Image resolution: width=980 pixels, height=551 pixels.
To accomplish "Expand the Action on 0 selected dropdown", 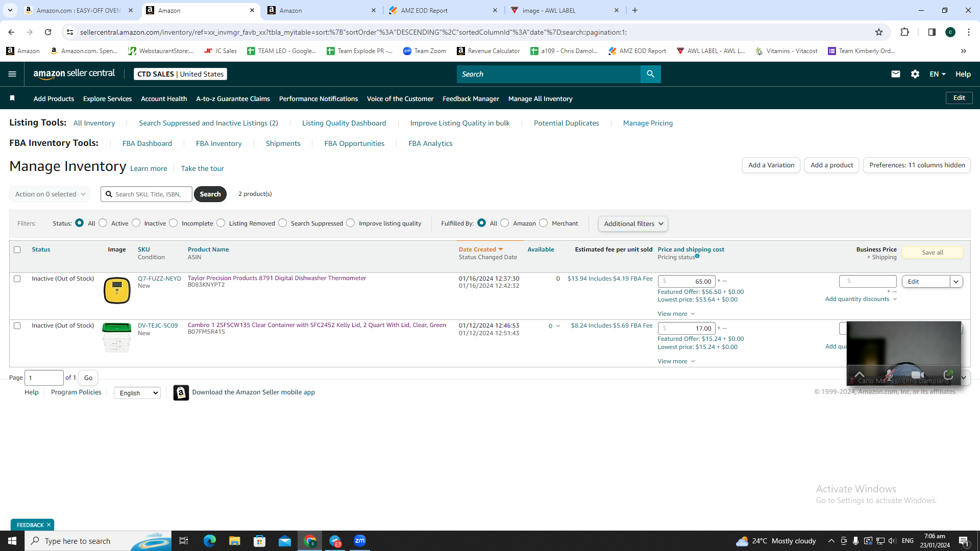I will point(50,194).
